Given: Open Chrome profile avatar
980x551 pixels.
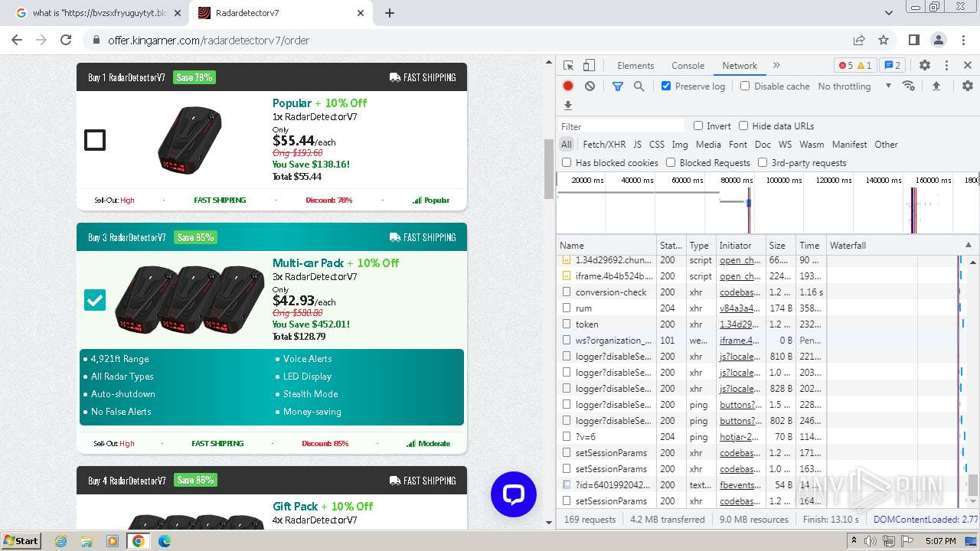Looking at the screenshot, I should tap(939, 40).
